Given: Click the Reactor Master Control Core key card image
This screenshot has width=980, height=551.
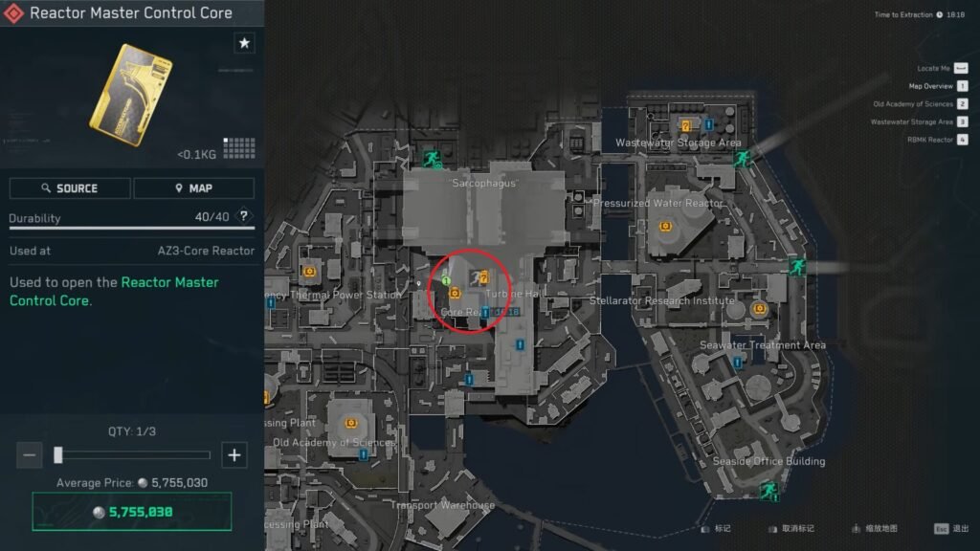Looking at the screenshot, I should click(131, 95).
